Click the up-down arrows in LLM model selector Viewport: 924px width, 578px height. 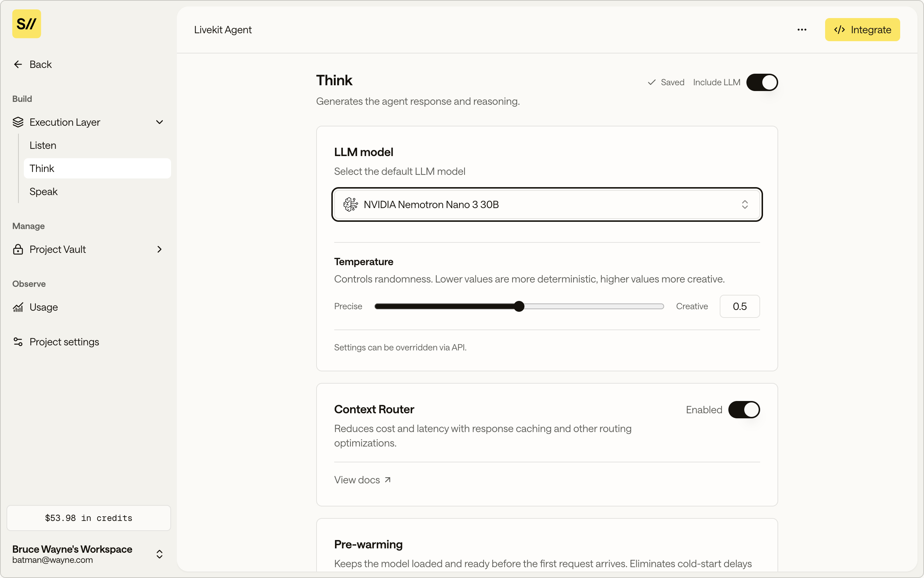745,204
